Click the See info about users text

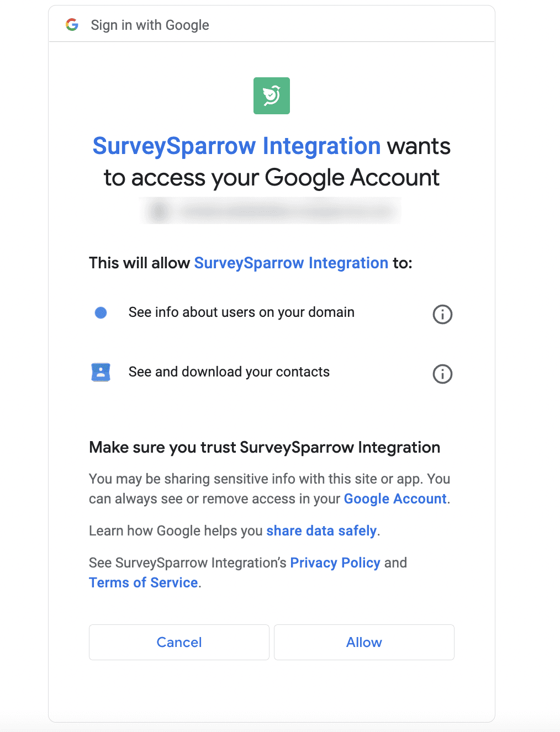pyautogui.click(x=241, y=312)
